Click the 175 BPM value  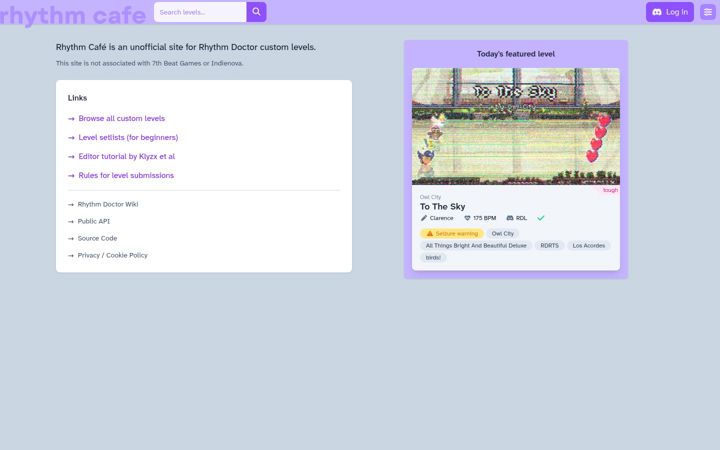[484, 218]
